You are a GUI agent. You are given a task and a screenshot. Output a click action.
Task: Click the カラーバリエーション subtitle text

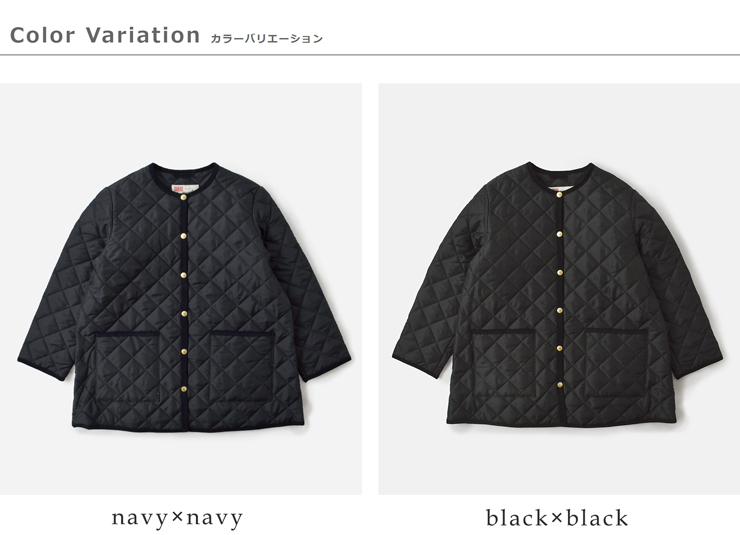point(267,39)
